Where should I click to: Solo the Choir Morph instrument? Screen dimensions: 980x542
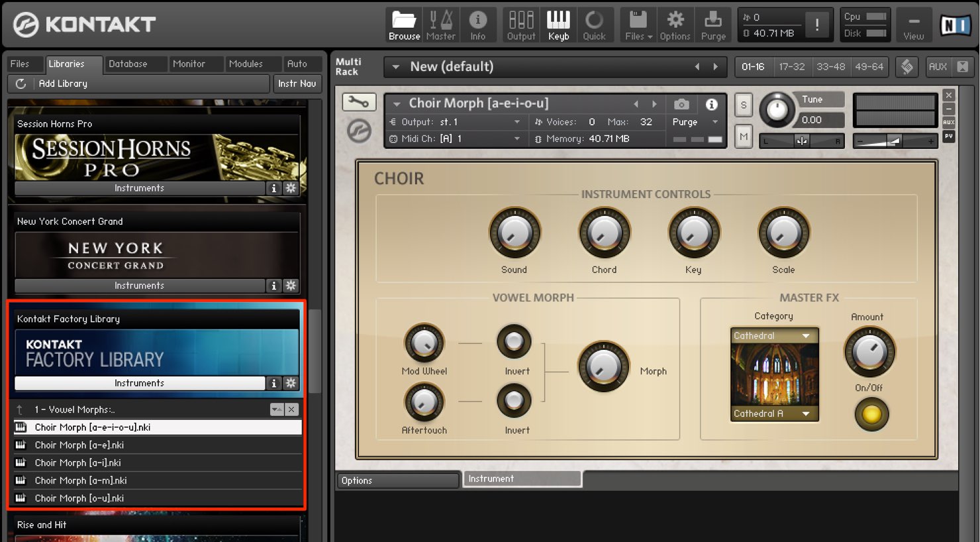[x=744, y=105]
